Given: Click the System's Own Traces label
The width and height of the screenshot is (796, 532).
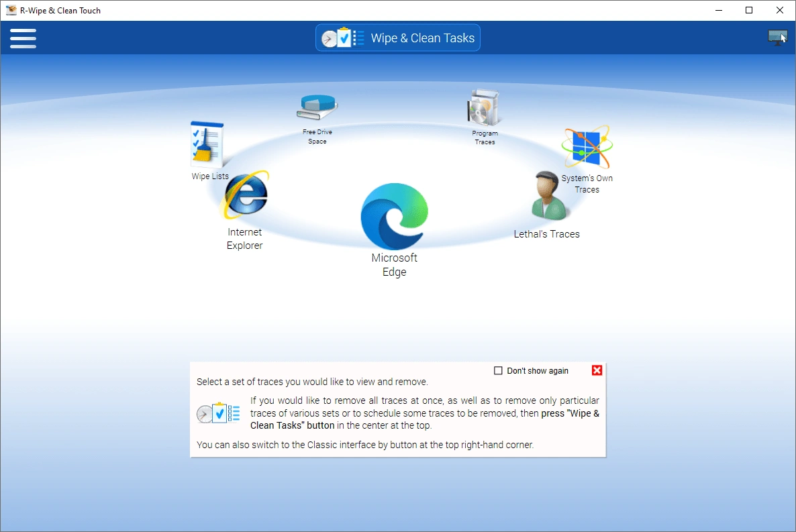Looking at the screenshot, I should tap(587, 184).
